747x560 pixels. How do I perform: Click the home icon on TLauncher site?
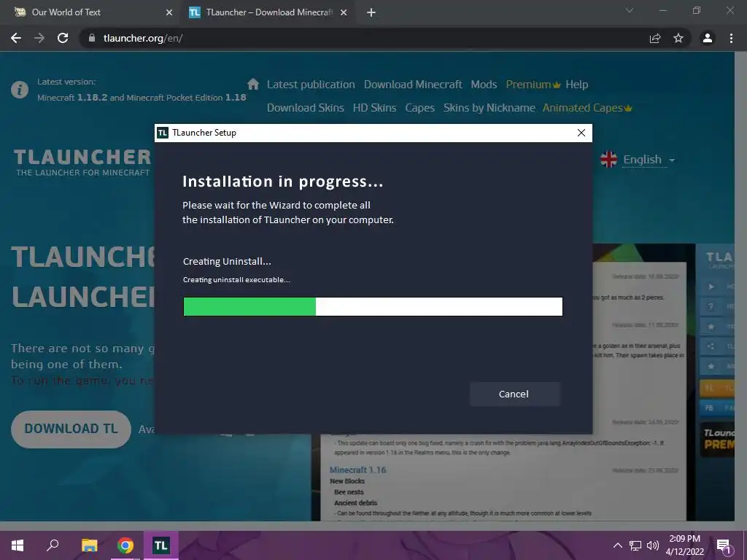(253, 85)
